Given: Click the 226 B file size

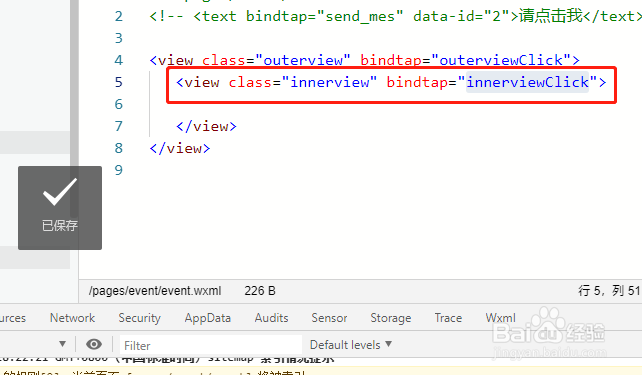Looking at the screenshot, I should (x=260, y=291).
